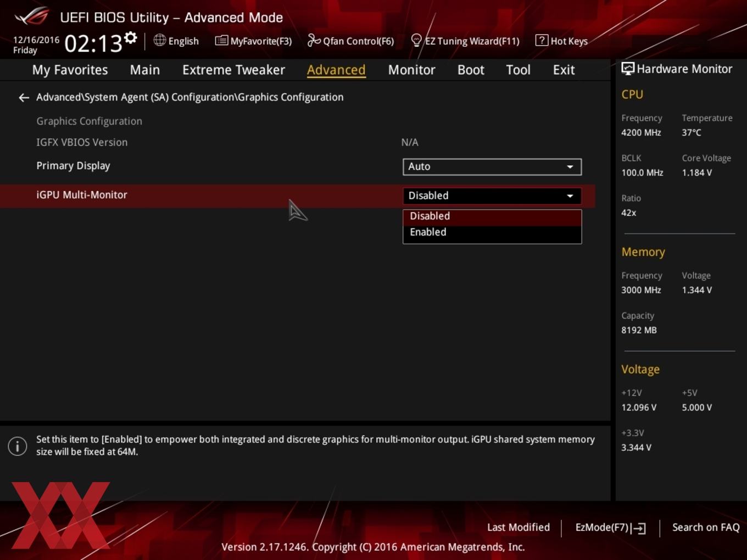The height and width of the screenshot is (560, 747).
Task: Open the My Favorites tab
Action: coord(70,70)
